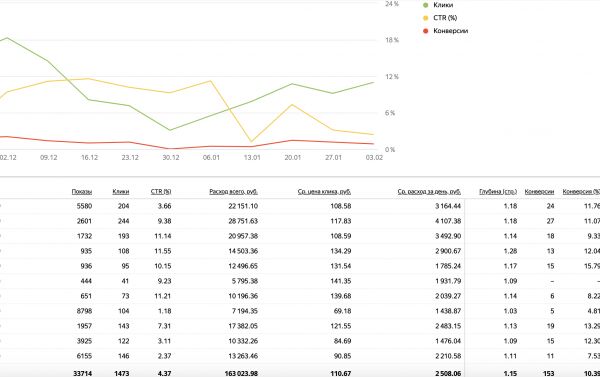Click the 12 % axis label

coord(392,77)
